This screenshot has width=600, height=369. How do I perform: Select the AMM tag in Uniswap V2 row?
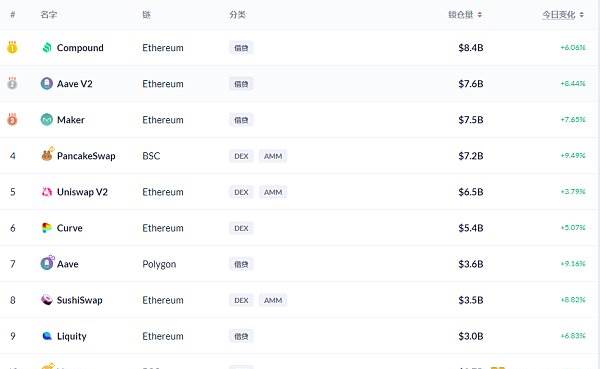tap(273, 192)
